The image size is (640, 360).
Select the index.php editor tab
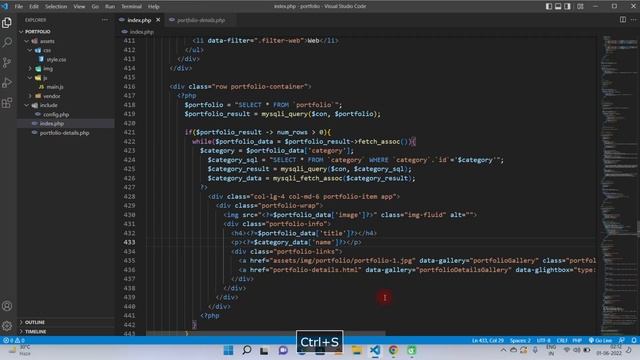click(x=139, y=20)
